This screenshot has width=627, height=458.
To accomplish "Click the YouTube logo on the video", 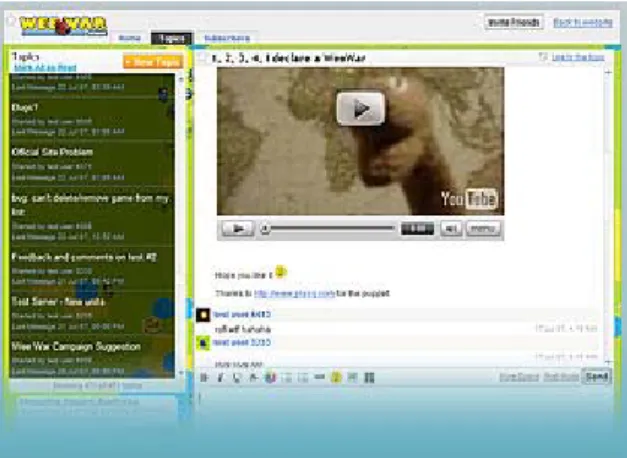I will [x=469, y=199].
